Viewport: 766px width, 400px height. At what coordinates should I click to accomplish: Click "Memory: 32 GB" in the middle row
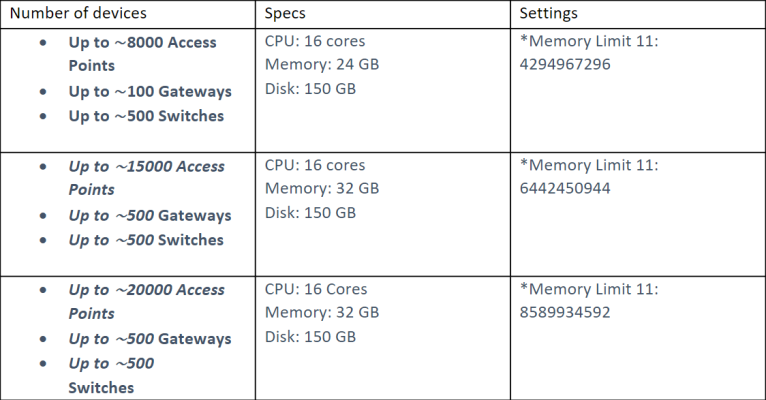[x=322, y=189]
